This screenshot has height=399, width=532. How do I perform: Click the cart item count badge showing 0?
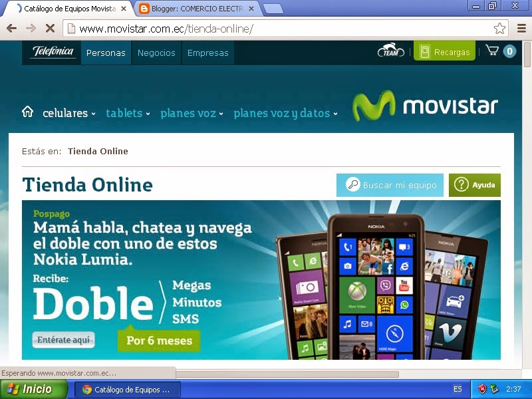pos(509,52)
